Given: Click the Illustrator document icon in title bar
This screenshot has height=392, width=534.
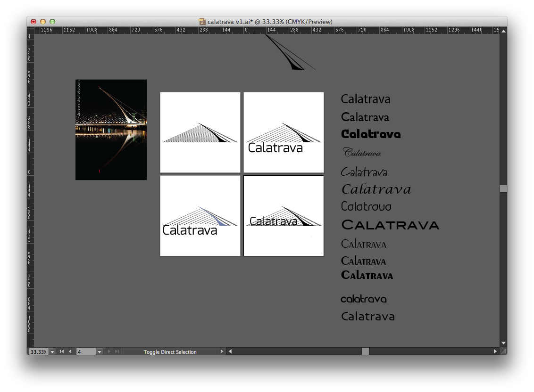Looking at the screenshot, I should pyautogui.click(x=202, y=22).
